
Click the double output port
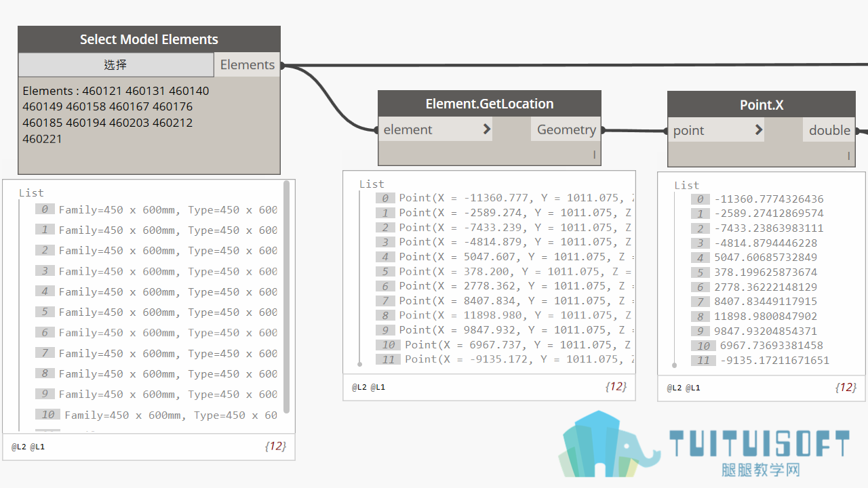pos(829,130)
